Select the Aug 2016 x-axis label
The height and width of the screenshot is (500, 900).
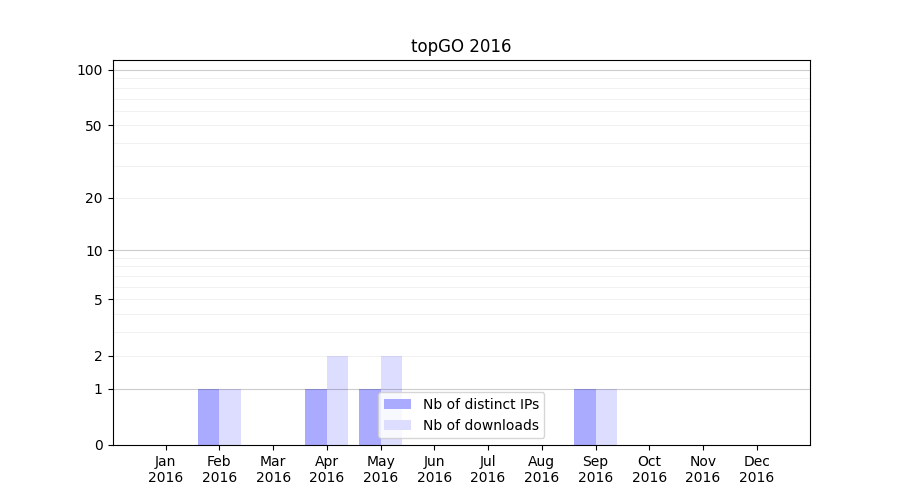coord(541,469)
